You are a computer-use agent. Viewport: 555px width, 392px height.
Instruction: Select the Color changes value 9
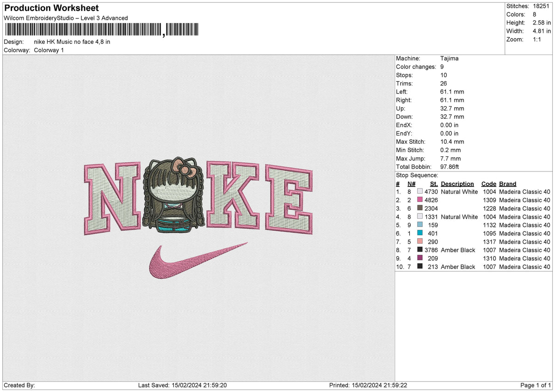click(443, 67)
